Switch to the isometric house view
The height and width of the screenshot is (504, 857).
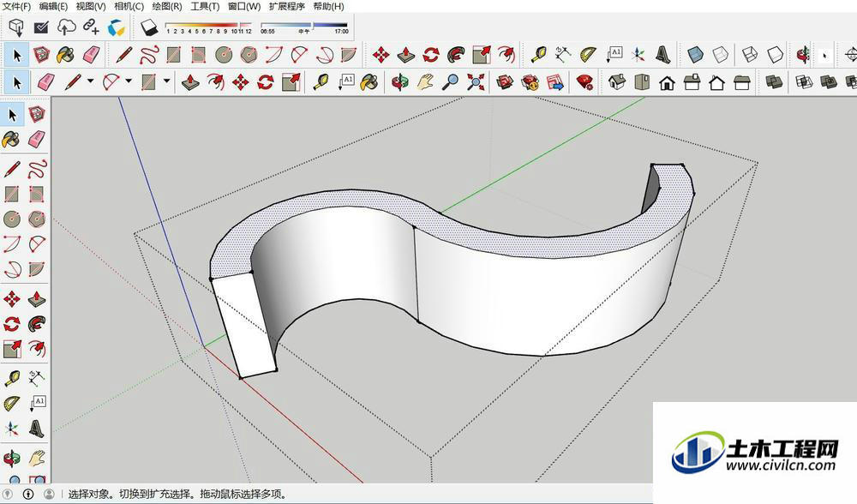[616, 82]
